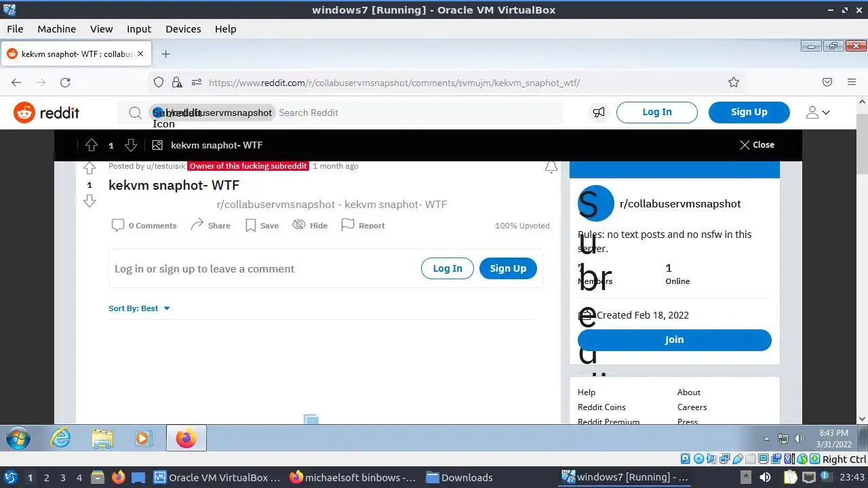
Task: Open Windows 7 Start orb
Action: [18, 439]
